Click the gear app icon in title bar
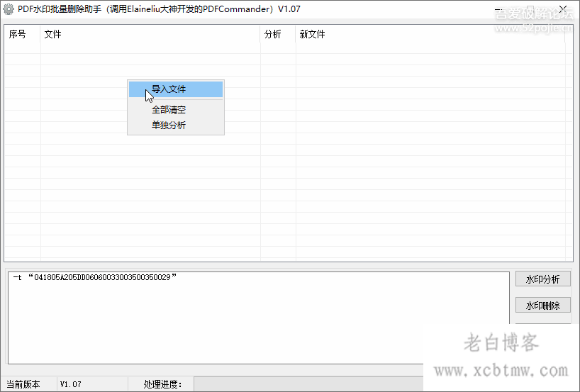The width and height of the screenshot is (580, 392). tap(8, 9)
